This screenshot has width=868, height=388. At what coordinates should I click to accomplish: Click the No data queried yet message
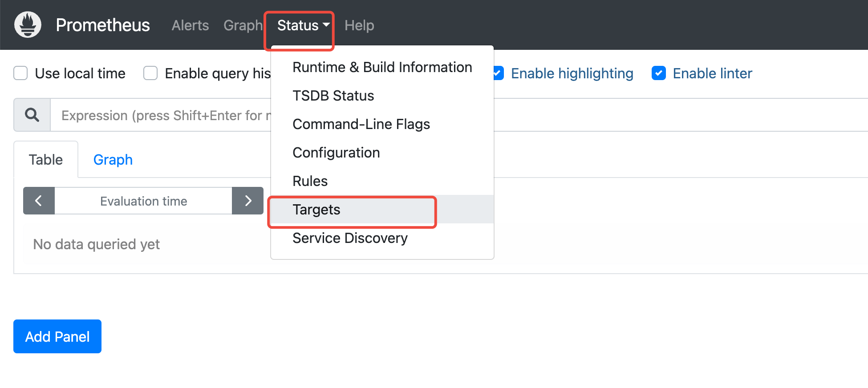tap(97, 244)
